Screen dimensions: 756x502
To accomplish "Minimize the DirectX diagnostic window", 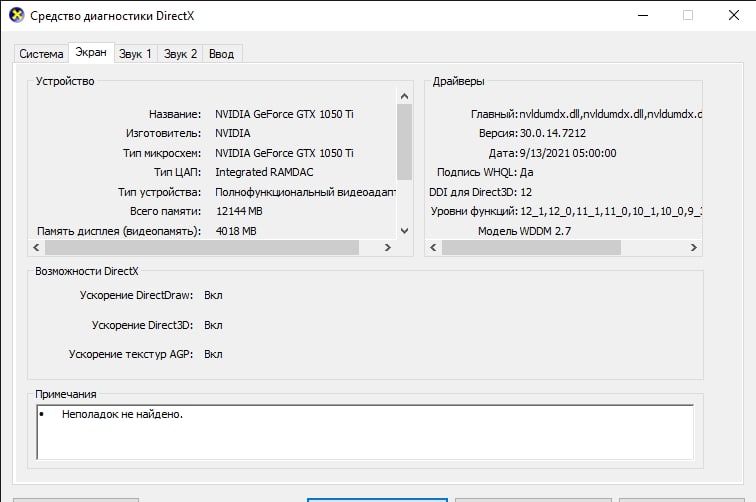I will click(x=643, y=15).
